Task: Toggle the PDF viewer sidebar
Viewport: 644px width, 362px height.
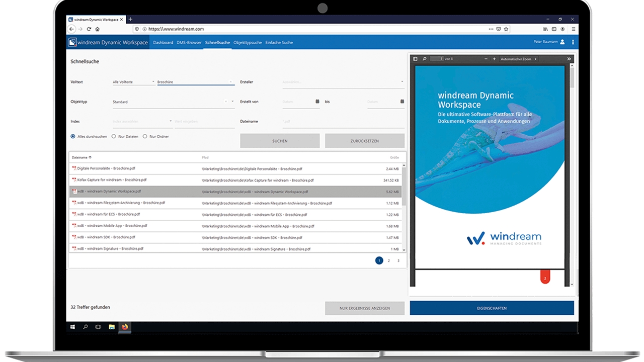Action: tap(416, 59)
